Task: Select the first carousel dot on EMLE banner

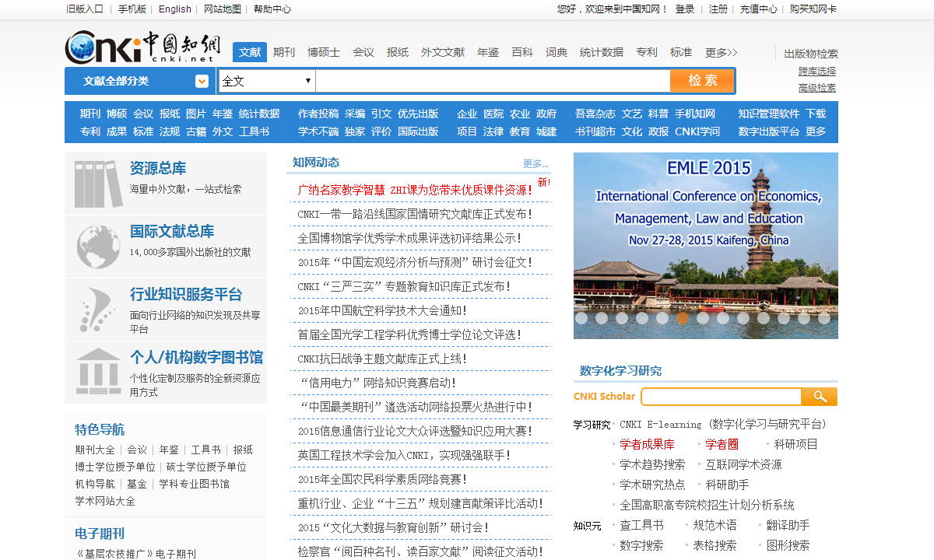Action: [x=581, y=317]
